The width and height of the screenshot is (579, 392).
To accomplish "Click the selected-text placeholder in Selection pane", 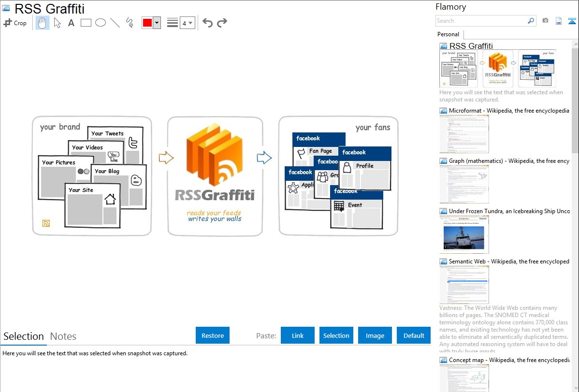I will pyautogui.click(x=95, y=354).
